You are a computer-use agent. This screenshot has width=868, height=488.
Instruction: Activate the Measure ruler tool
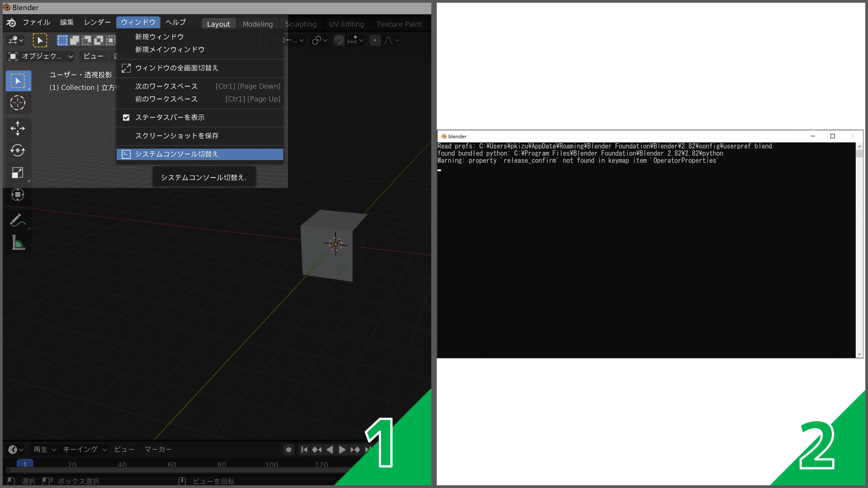tap(18, 243)
